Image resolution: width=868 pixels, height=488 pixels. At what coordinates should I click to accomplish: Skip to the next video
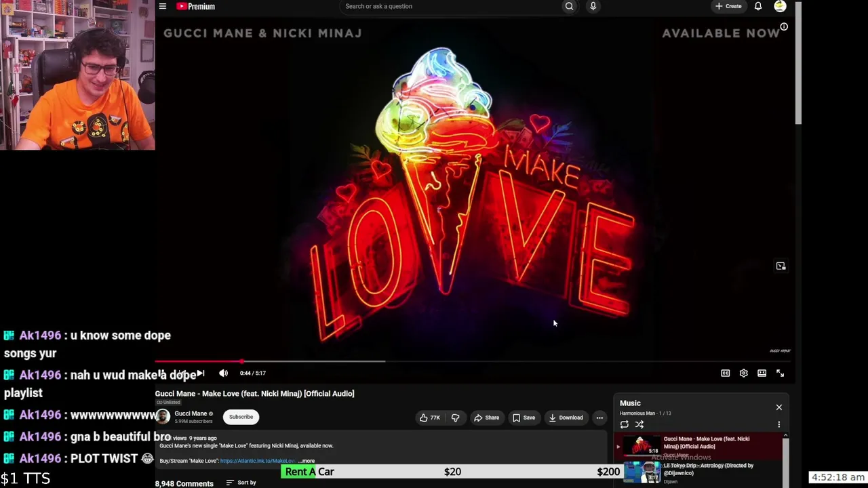[201, 373]
